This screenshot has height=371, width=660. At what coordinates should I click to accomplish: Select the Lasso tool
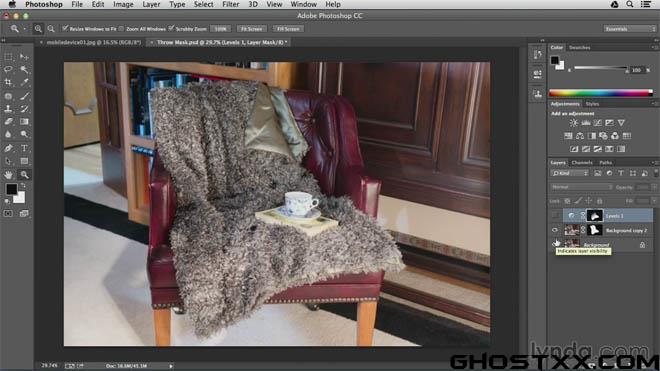click(8, 69)
